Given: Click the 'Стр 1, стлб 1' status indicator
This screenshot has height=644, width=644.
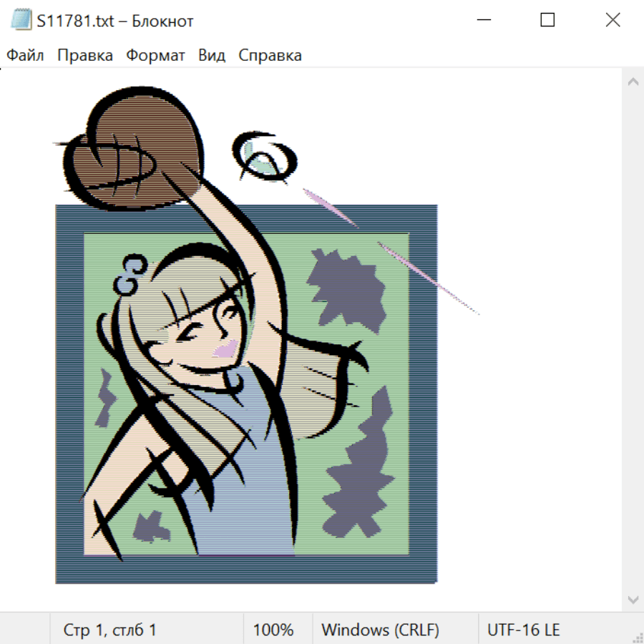Looking at the screenshot, I should (110, 630).
